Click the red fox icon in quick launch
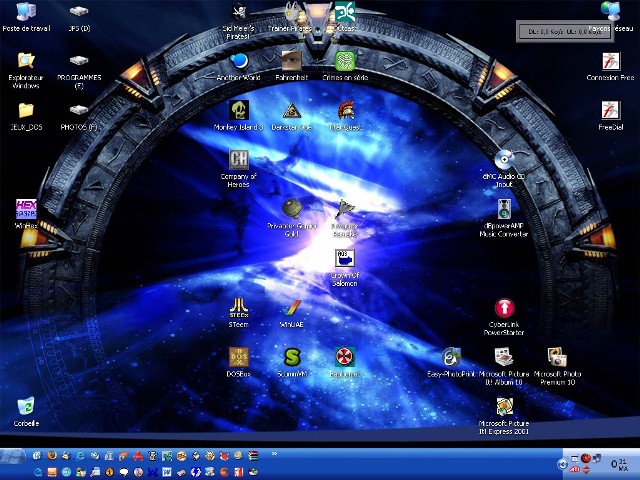Screen dimensions: 640x480 coord(224,456)
